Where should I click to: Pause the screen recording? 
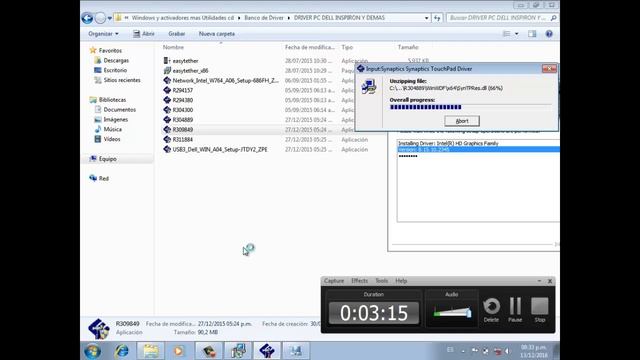(x=515, y=310)
